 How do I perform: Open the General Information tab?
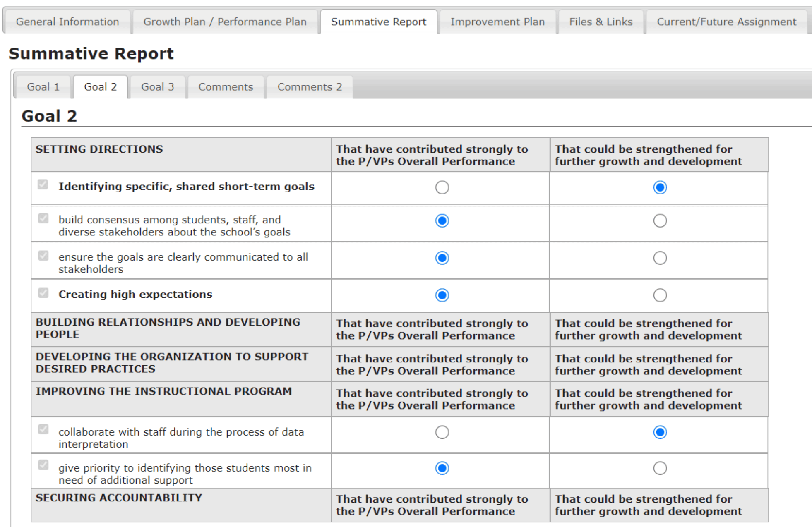(67, 22)
